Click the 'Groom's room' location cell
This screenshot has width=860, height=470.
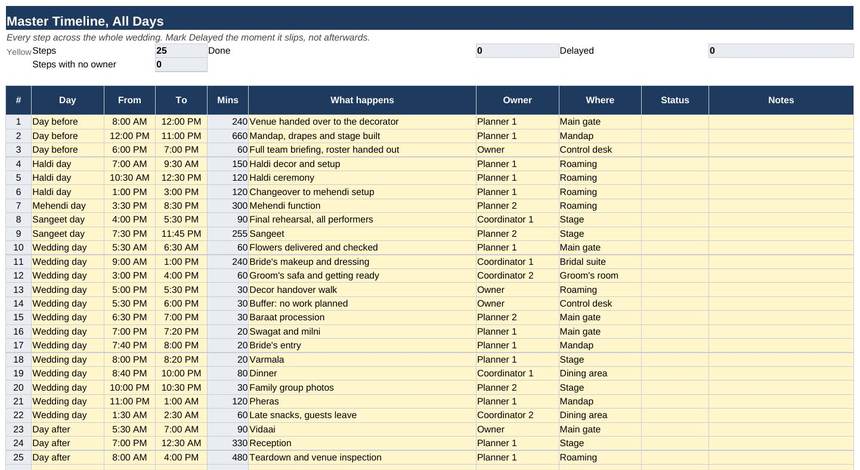(600, 275)
